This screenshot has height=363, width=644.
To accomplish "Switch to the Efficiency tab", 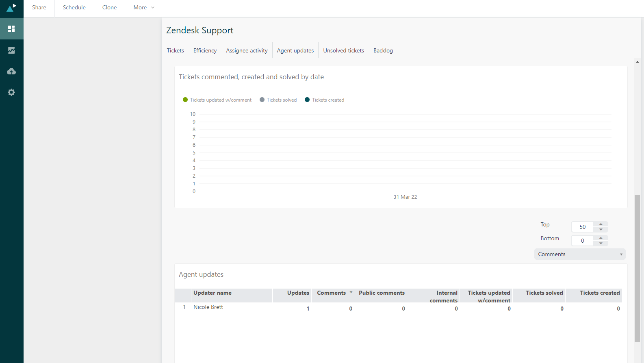I will click(205, 50).
